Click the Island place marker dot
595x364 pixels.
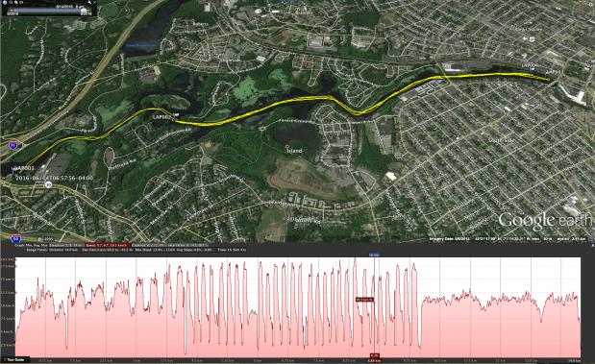(x=287, y=146)
